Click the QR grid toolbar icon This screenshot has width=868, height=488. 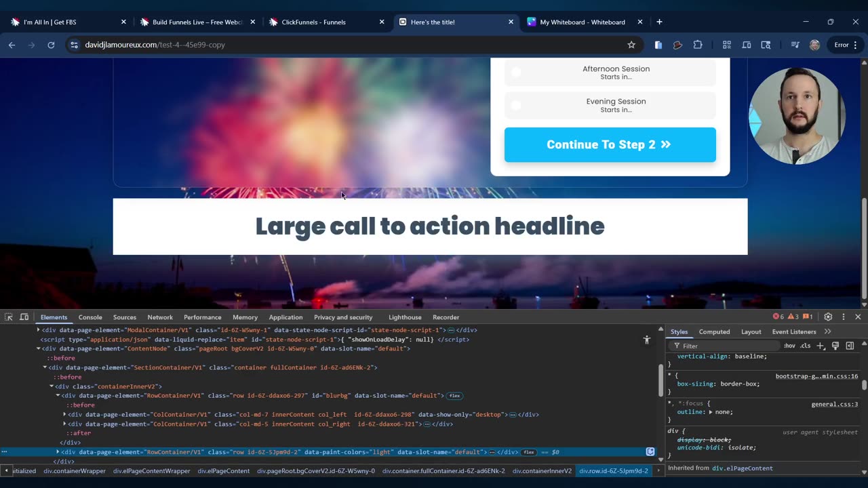click(727, 45)
